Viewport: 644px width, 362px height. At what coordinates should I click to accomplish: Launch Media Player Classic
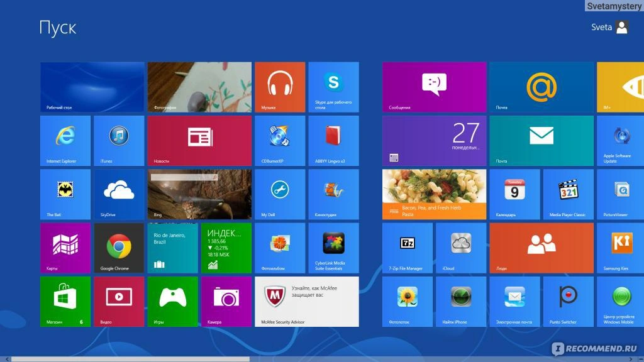point(567,194)
